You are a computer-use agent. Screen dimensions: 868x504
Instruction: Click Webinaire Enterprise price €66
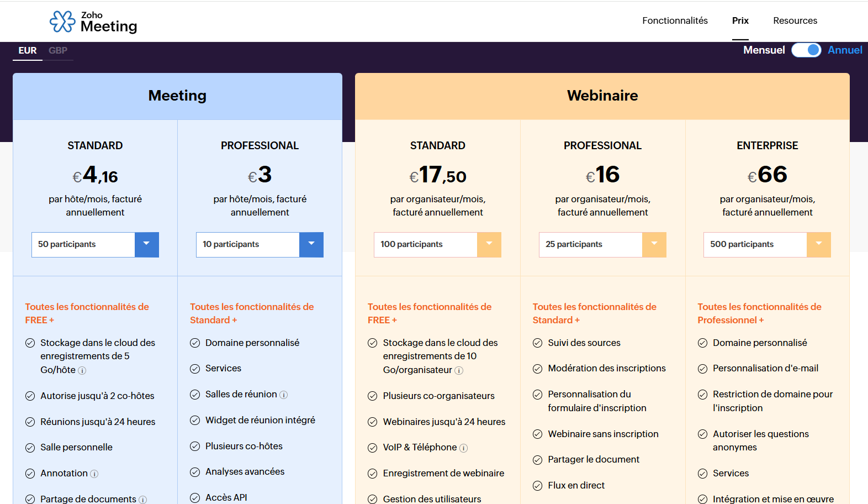[767, 175]
